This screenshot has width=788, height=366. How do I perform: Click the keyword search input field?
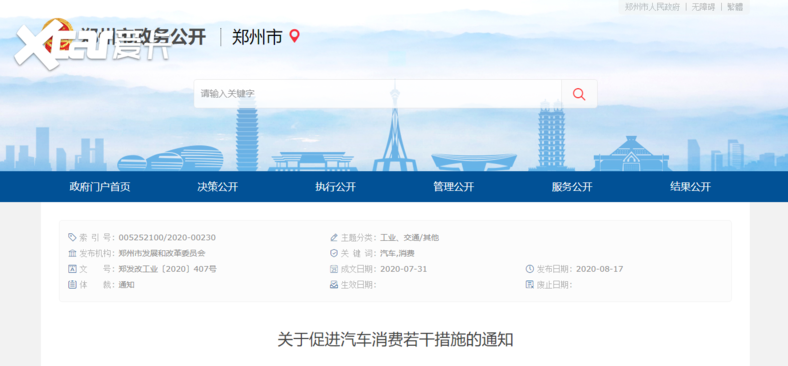[x=377, y=94]
